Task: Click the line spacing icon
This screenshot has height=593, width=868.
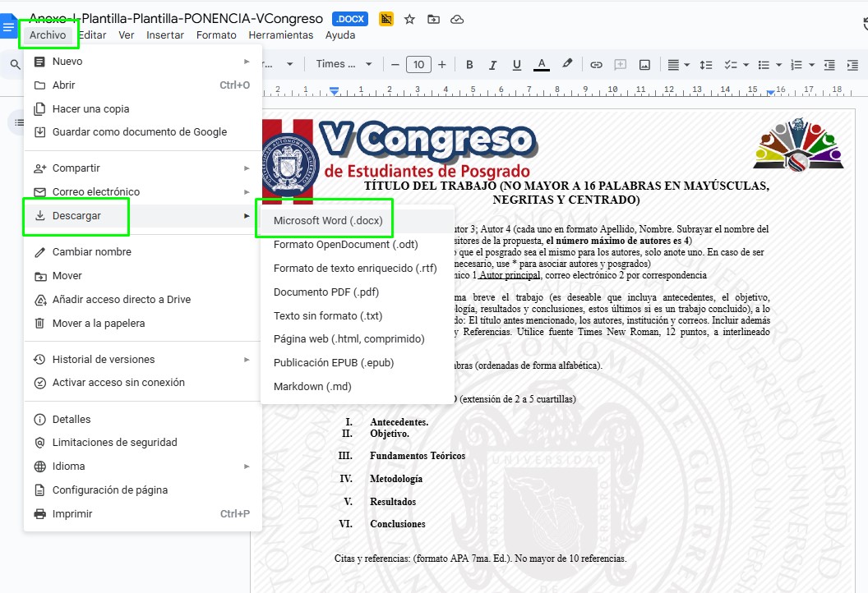Action: point(705,64)
